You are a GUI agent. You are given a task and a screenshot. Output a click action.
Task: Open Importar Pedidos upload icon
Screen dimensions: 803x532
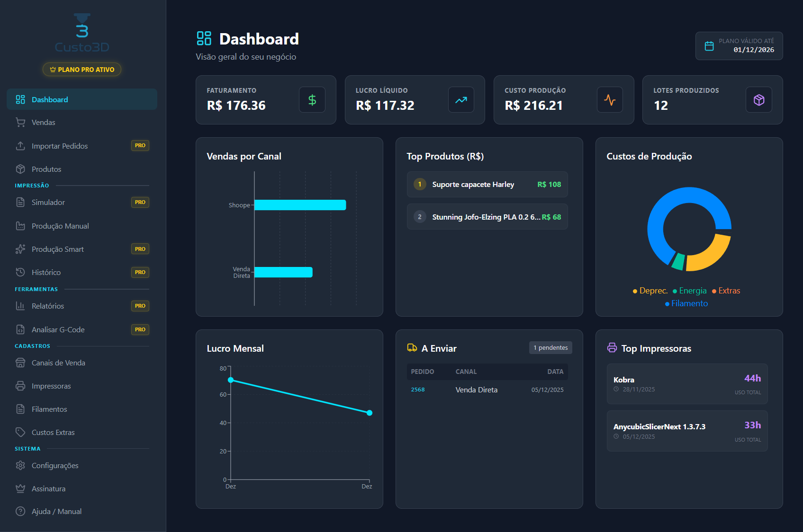click(x=21, y=146)
